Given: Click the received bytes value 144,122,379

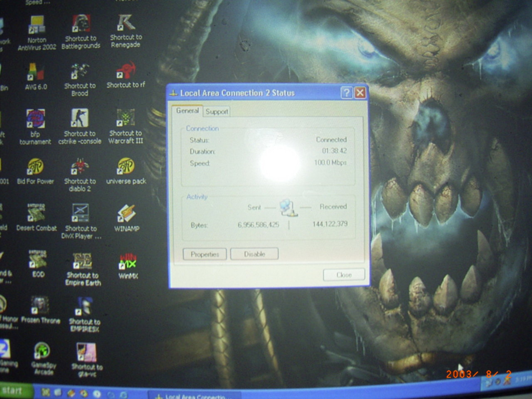Looking at the screenshot, I should click(x=330, y=224).
